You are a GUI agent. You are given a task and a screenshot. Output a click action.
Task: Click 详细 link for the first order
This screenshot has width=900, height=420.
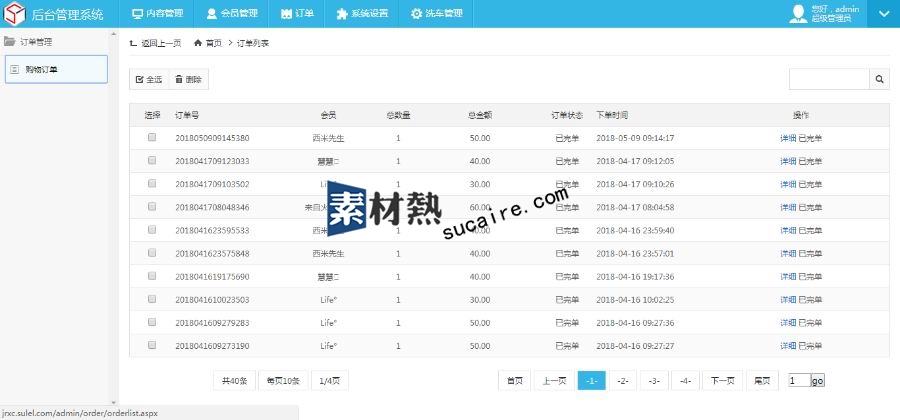tap(787, 138)
